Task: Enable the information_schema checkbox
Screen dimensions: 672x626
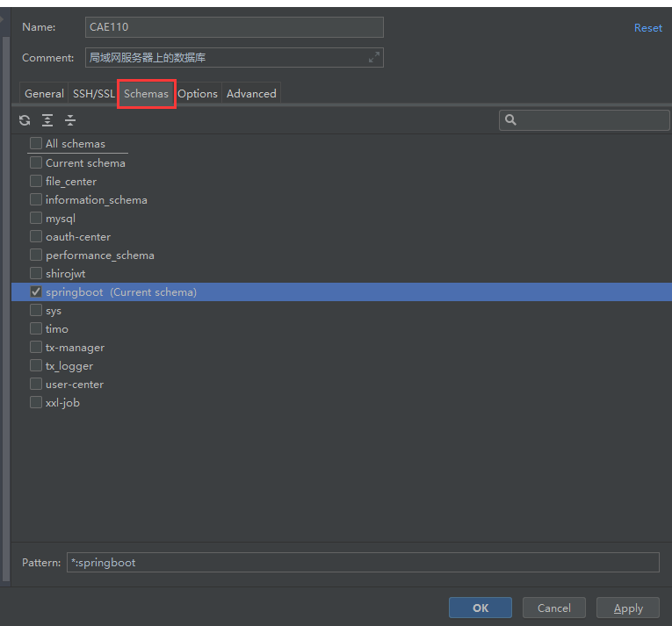Action: [x=36, y=199]
